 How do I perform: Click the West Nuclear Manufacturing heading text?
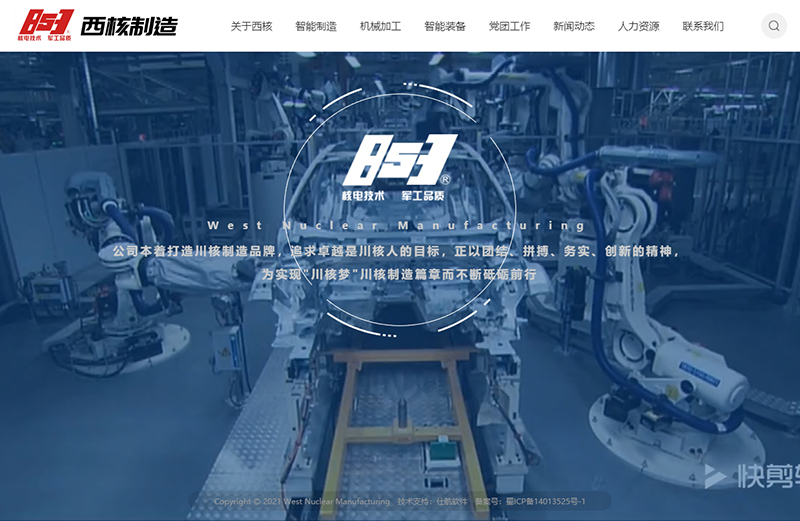pyautogui.click(x=397, y=226)
